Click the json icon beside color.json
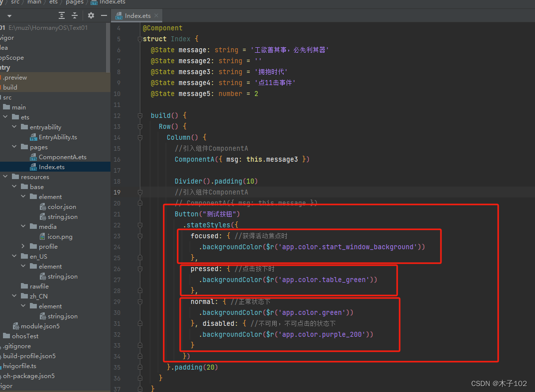This screenshot has height=392, width=535. [x=43, y=207]
